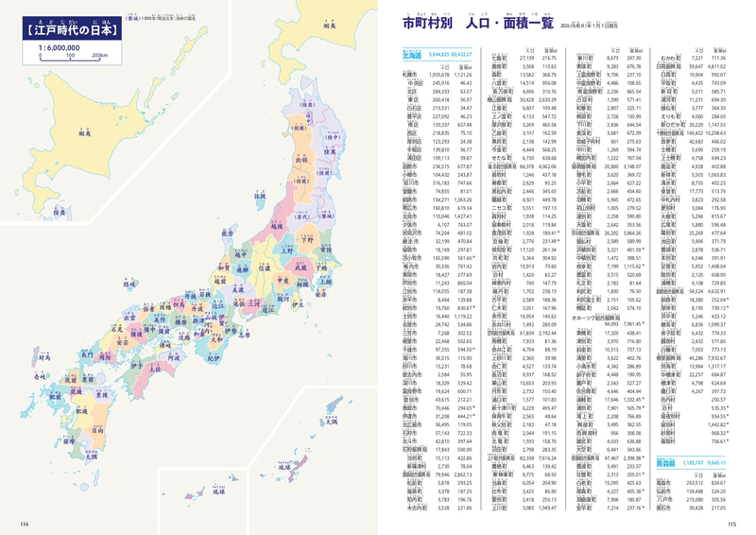This screenshot has height=535, width=756.
Task: Click the (羽前) label on map
Action: click(302, 181)
